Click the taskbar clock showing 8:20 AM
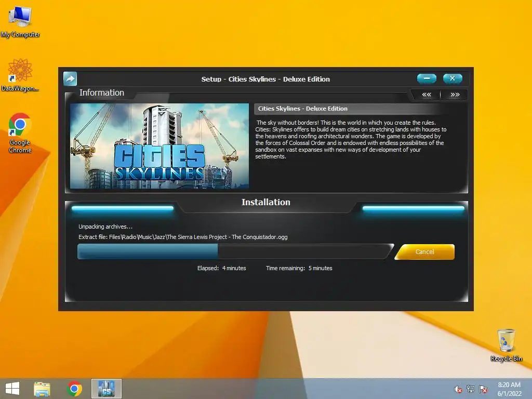 [x=509, y=389]
